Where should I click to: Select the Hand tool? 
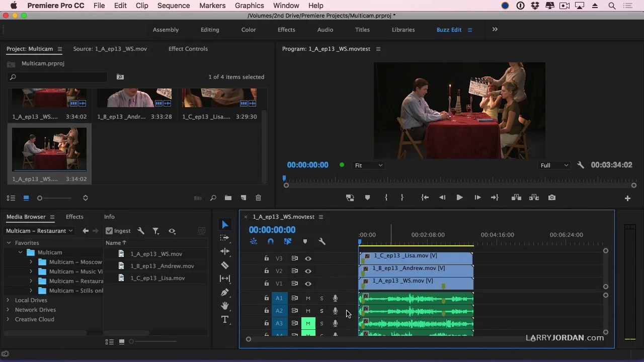click(225, 306)
